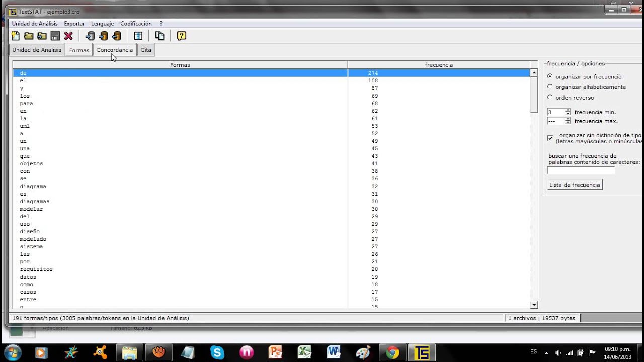Click the blue-arrow document import icon
This screenshot has height=362, width=644.
pyautogui.click(x=90, y=36)
